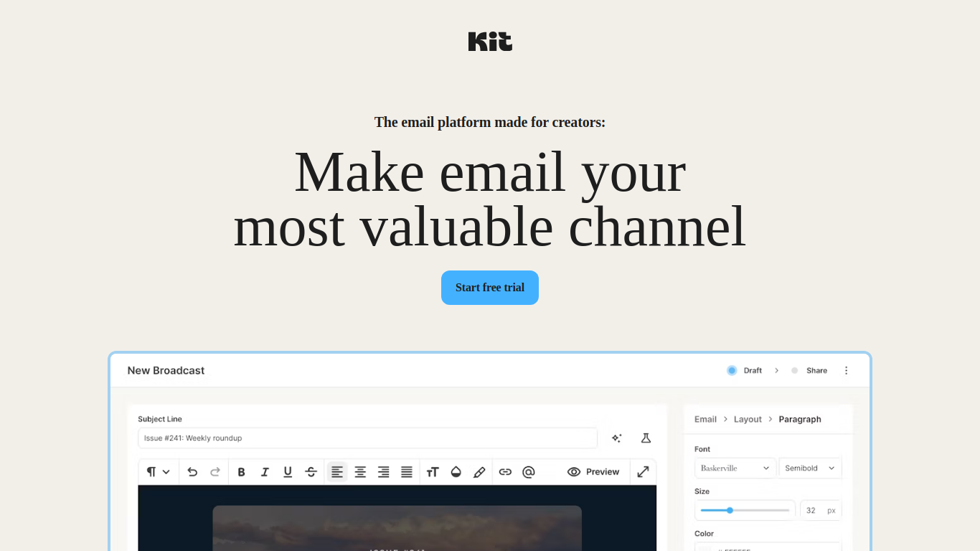Toggle Bold formatting
Screen dimensions: 980x551
242,471
